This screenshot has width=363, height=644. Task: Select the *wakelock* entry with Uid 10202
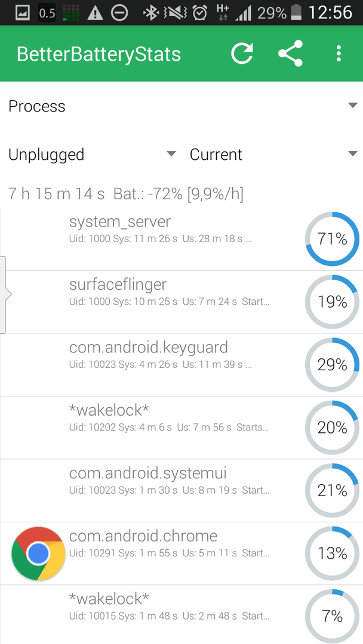181,428
